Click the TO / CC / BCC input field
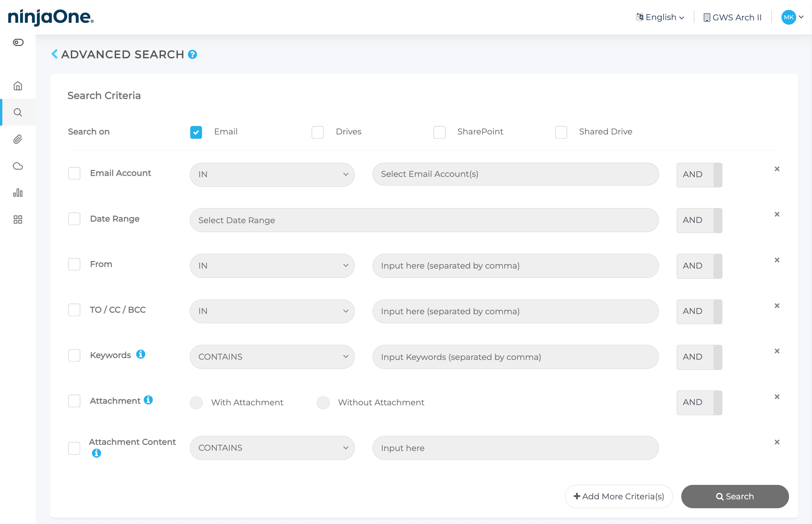This screenshot has width=812, height=524. coord(516,311)
